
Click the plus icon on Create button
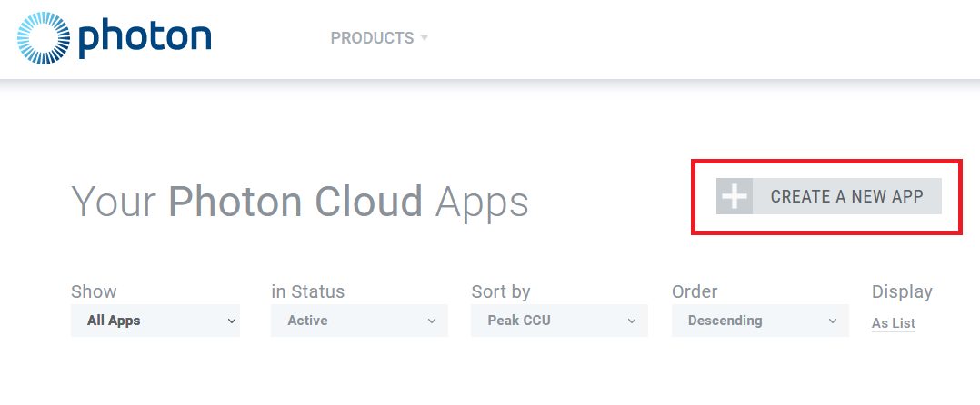coord(735,196)
